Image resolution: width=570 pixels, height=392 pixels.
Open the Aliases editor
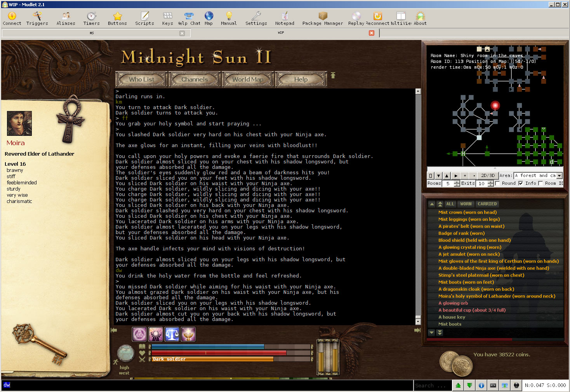[66, 18]
